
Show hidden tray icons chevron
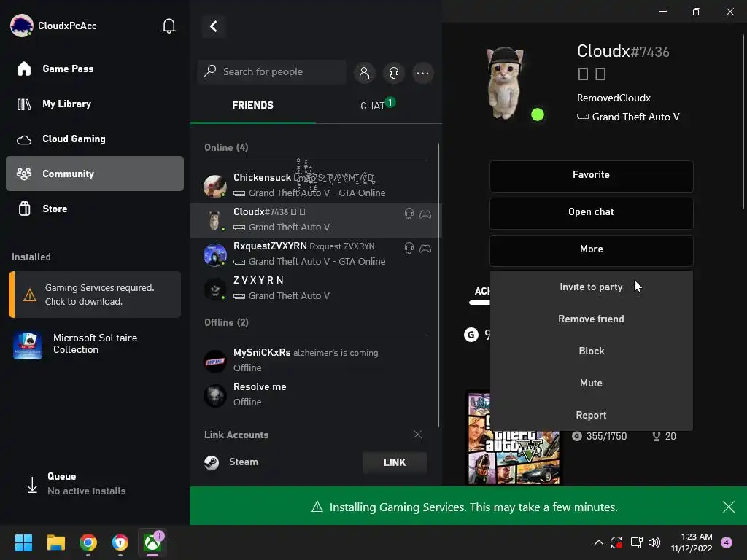tap(599, 542)
